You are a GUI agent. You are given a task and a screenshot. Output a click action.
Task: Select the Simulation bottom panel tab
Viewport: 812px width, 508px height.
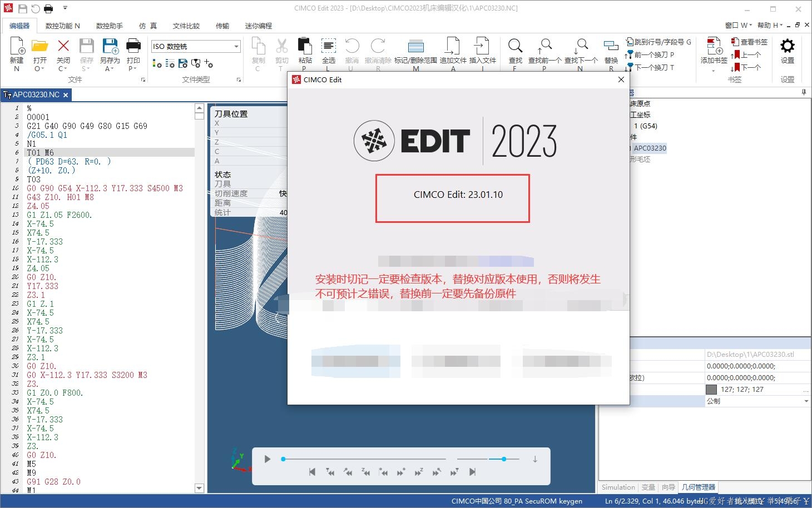[x=618, y=487]
